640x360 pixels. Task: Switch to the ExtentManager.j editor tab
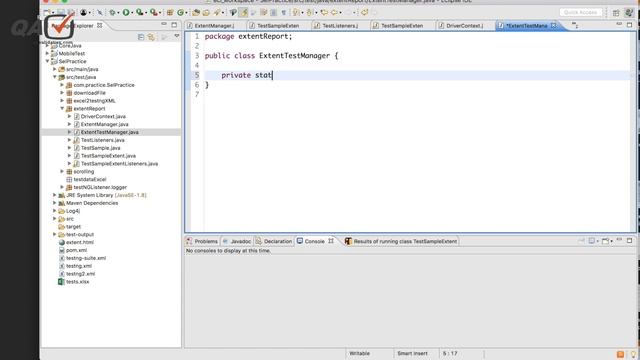214,26
